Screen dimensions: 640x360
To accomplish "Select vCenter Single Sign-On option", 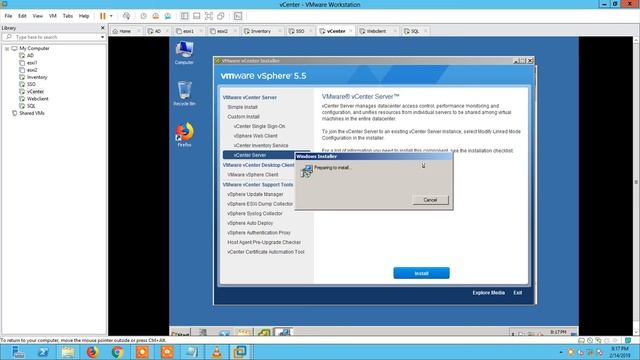I will click(260, 126).
